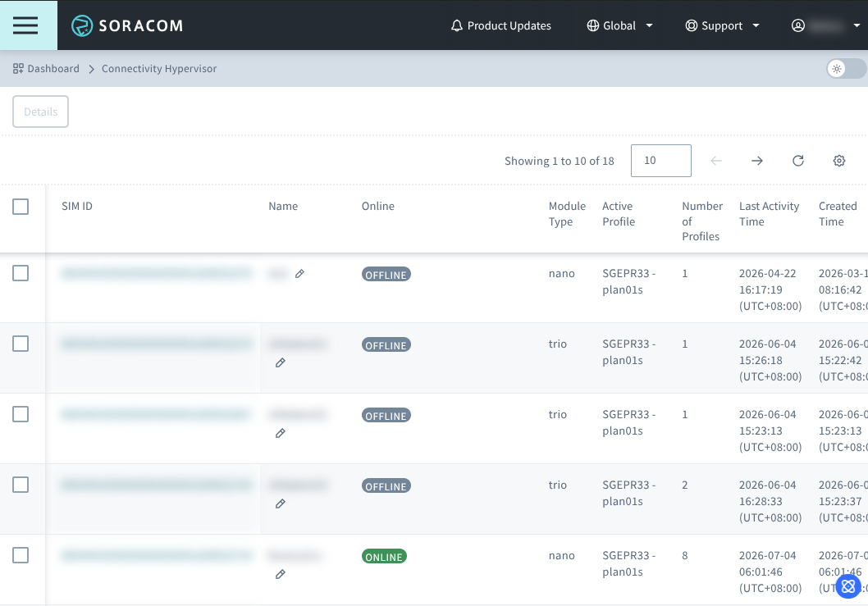Click OFFLINE badge in first row
This screenshot has width=868, height=606.
point(386,274)
